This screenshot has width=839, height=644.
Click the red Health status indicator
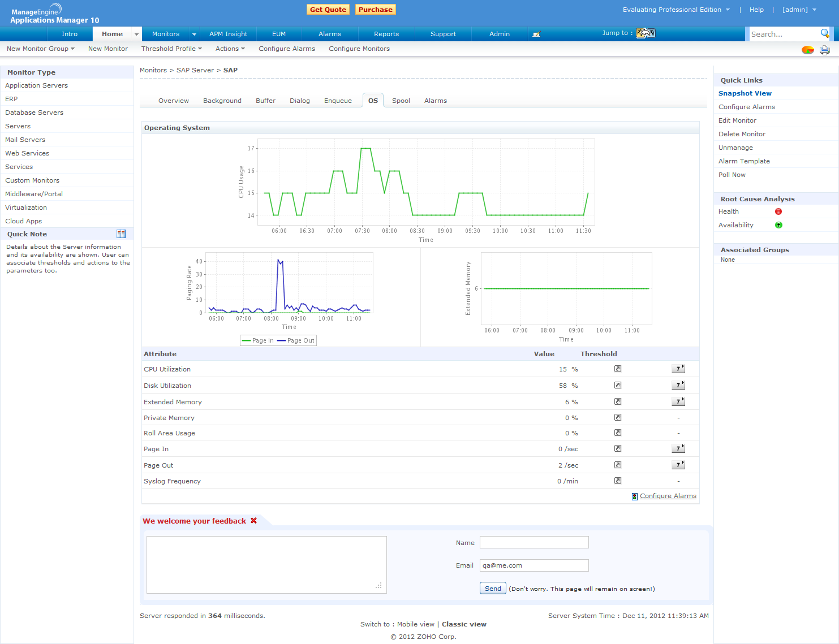click(x=778, y=211)
